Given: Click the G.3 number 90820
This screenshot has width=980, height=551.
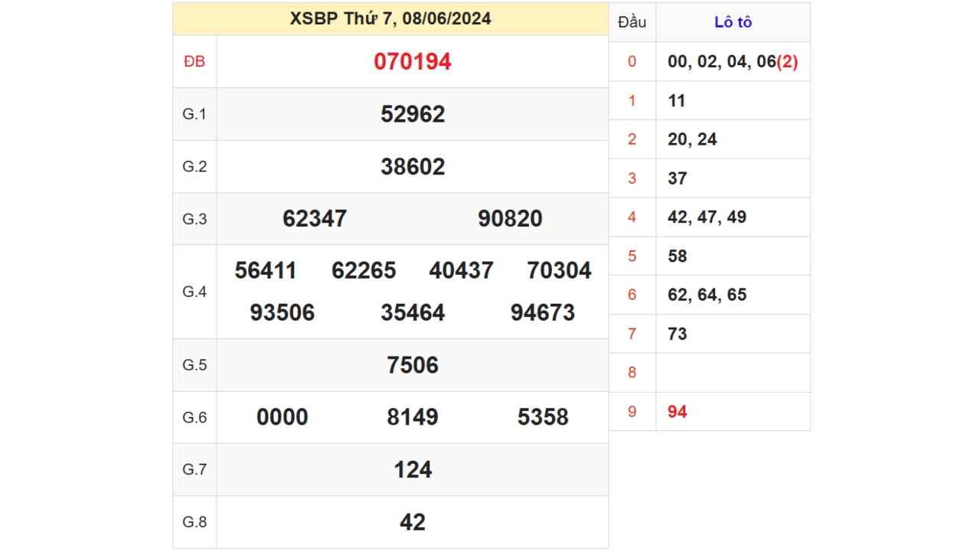Looking at the screenshot, I should [x=510, y=219].
